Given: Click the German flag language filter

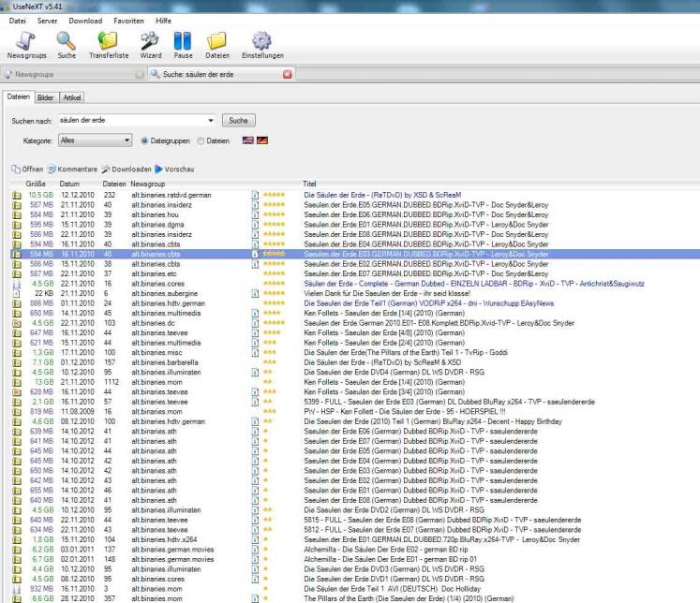Looking at the screenshot, I should pos(262,140).
